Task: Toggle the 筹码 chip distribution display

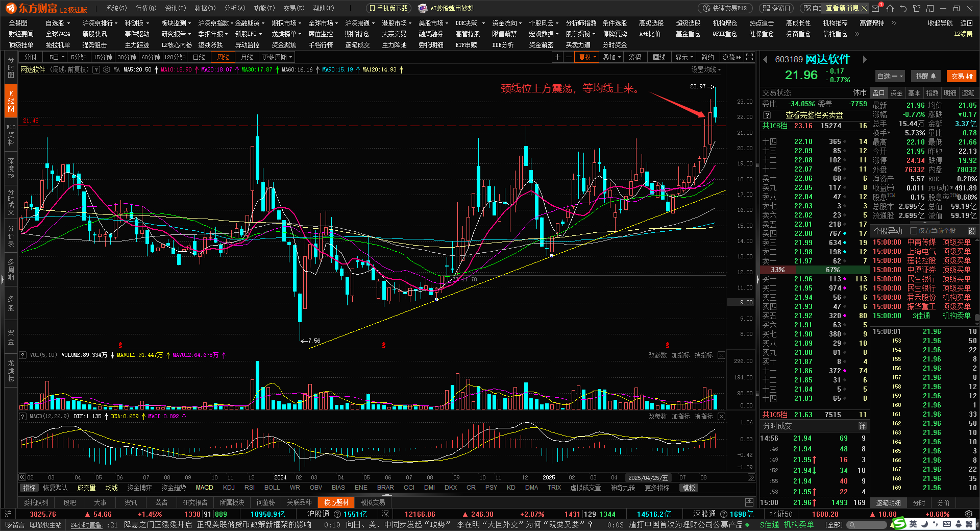Action: pyautogui.click(x=635, y=57)
